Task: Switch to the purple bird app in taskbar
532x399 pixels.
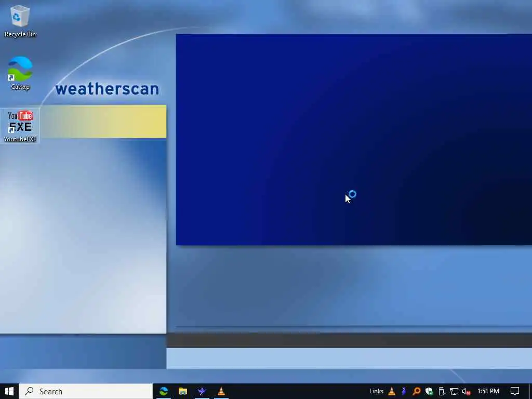Action: pyautogui.click(x=202, y=391)
